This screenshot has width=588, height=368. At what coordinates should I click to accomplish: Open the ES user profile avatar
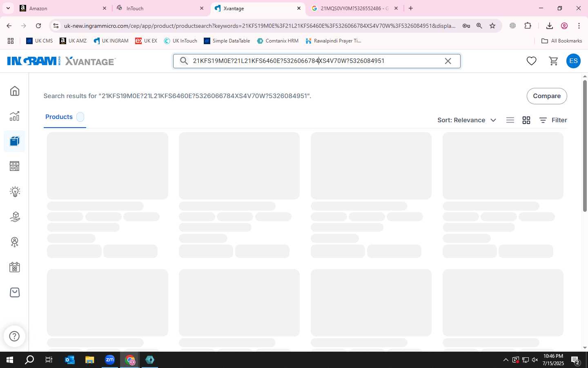(x=573, y=61)
